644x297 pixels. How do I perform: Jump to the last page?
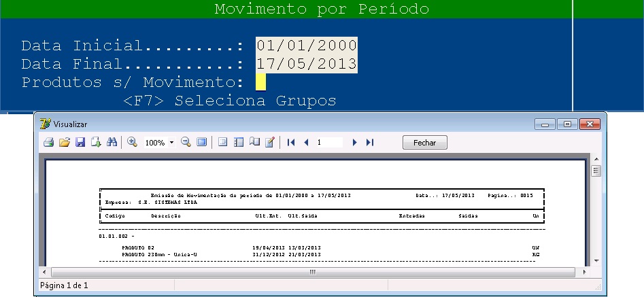point(370,143)
